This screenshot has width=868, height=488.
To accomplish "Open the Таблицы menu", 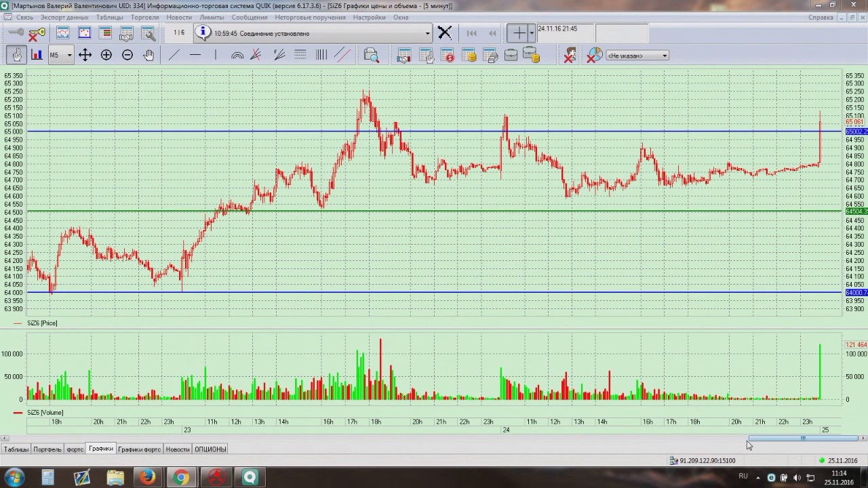I will 110,17.
